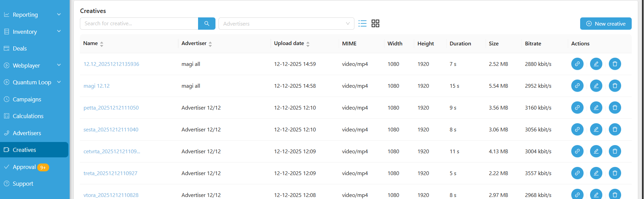Screen dimensions: 644x199
Task: Copy link for 12.12_20251212135936 creative
Action: click(577, 64)
